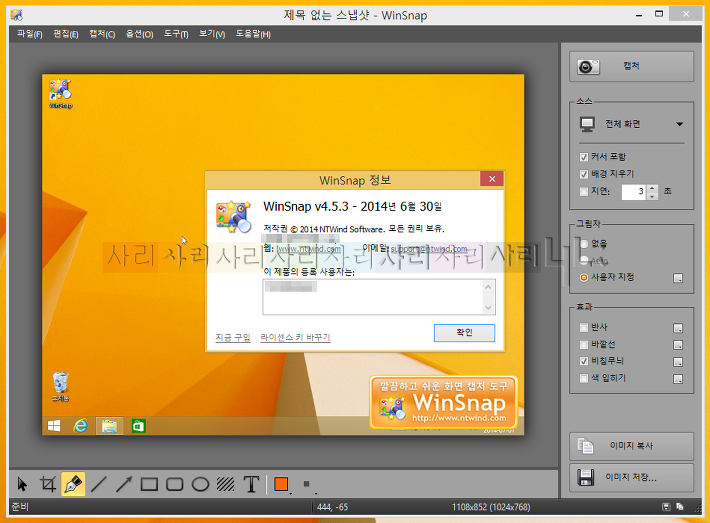Image resolution: width=710 pixels, height=523 pixels.
Task: Click the 444, -65 coordinates text
Action: click(332, 507)
